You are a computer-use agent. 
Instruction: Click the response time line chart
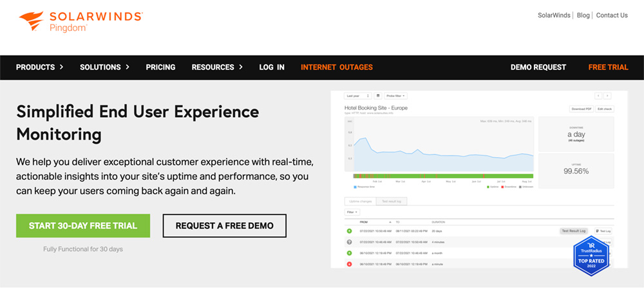click(x=439, y=144)
